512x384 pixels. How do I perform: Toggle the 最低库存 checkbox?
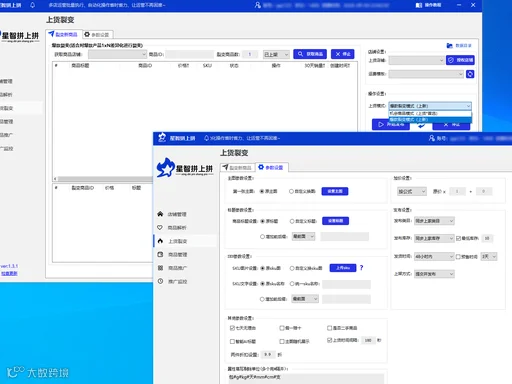458,238
